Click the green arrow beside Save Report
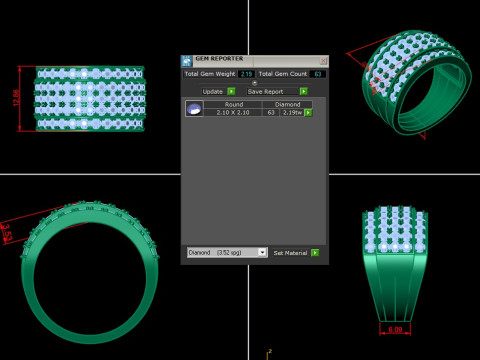Viewport: 480px width, 360px height. [304, 91]
